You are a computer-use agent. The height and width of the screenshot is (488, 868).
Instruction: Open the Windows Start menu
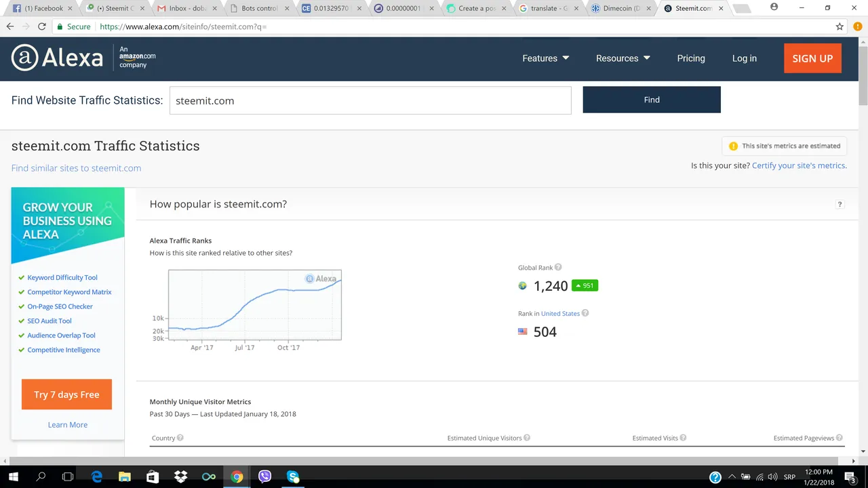click(13, 476)
